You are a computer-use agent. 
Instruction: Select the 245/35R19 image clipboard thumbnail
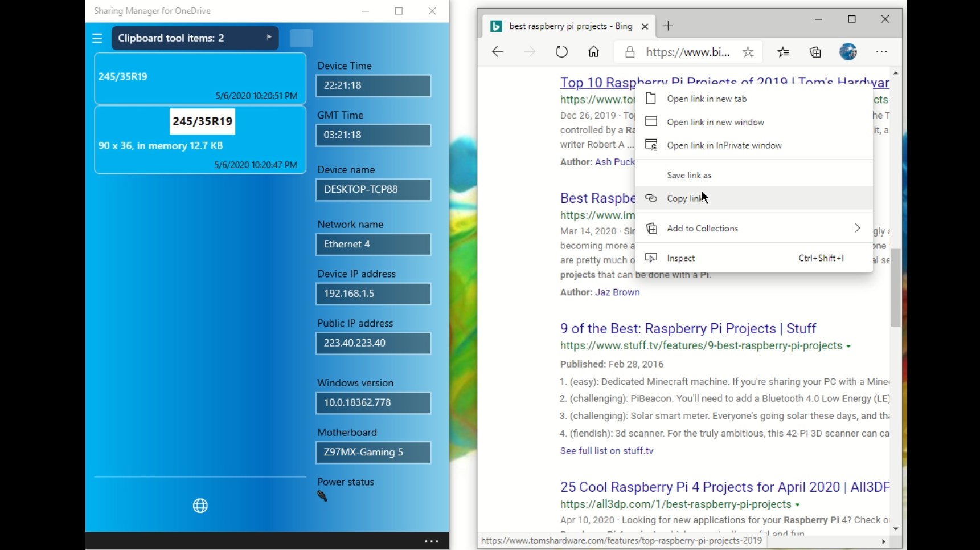[202, 121]
